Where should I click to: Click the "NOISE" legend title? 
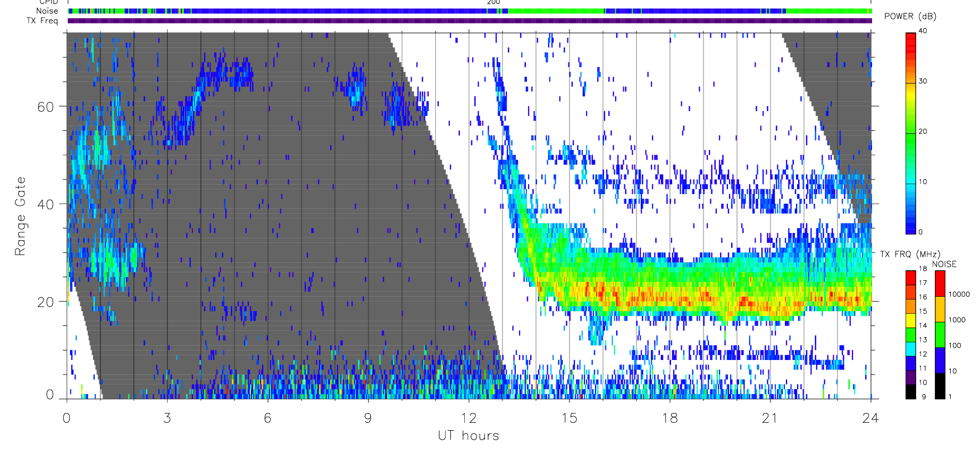[944, 264]
